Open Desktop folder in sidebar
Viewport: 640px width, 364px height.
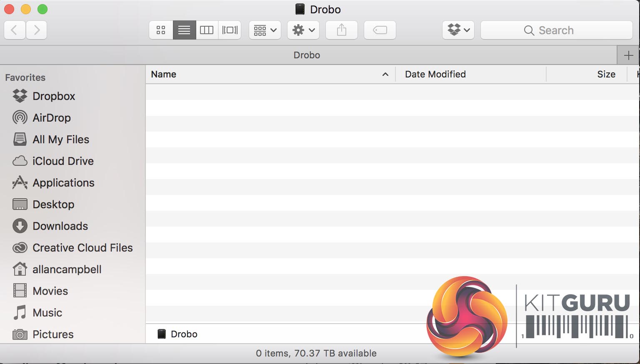(53, 204)
